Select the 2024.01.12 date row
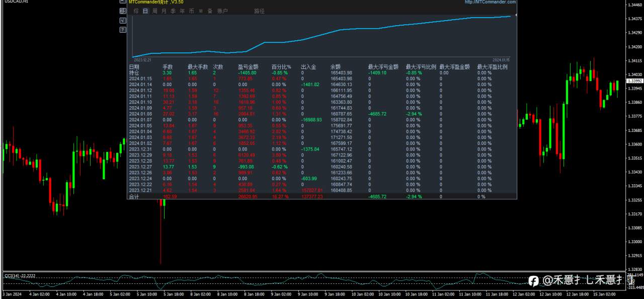Viewport: 644px width, 299px height. (140, 90)
